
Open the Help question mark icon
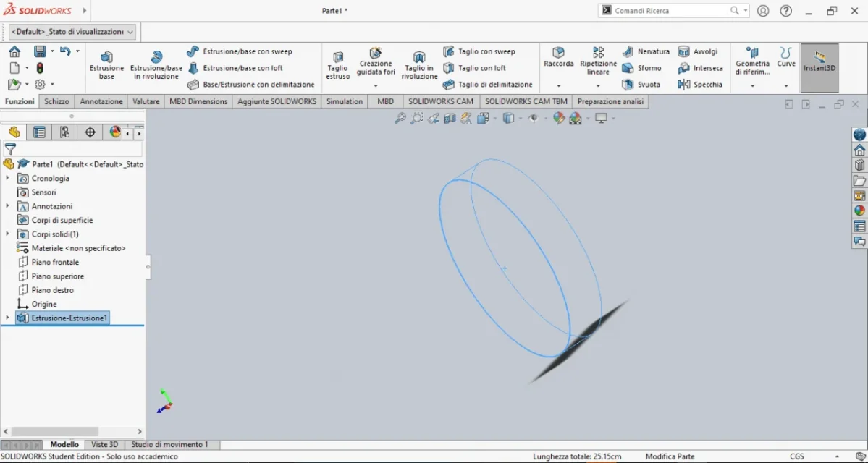coord(786,11)
